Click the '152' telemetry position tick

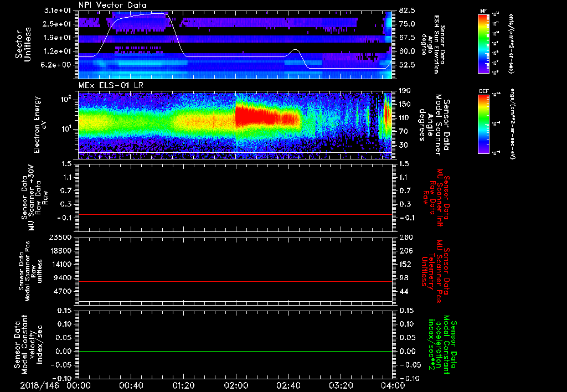pos(405,264)
